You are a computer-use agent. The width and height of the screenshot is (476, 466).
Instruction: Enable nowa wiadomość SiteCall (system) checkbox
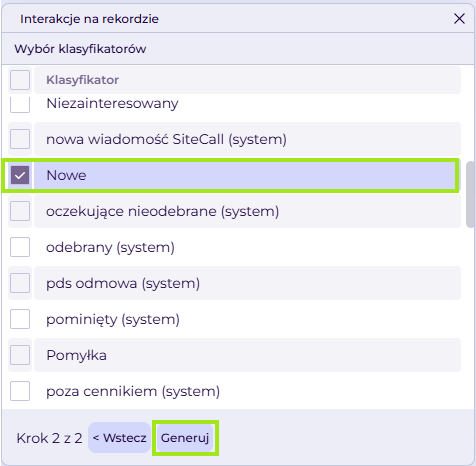coord(20,139)
